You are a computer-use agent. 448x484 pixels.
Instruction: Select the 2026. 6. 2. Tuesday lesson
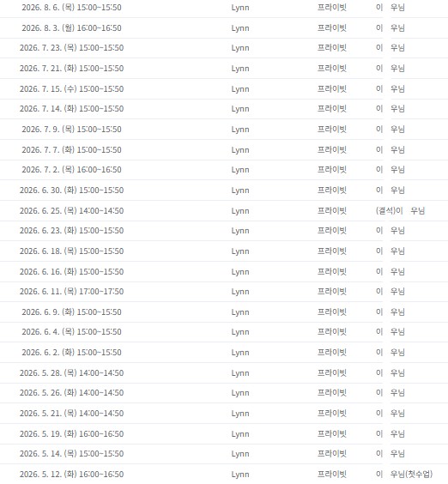[x=224, y=352]
